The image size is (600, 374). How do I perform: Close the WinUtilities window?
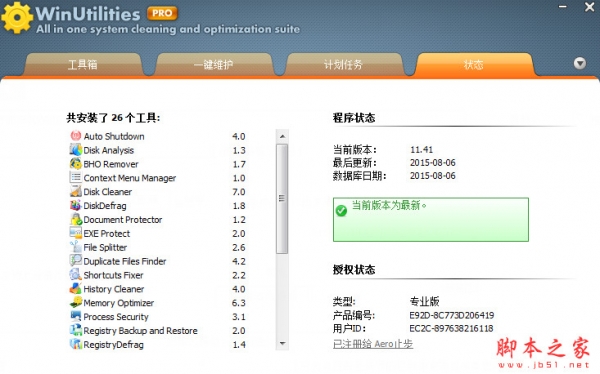coord(589,7)
